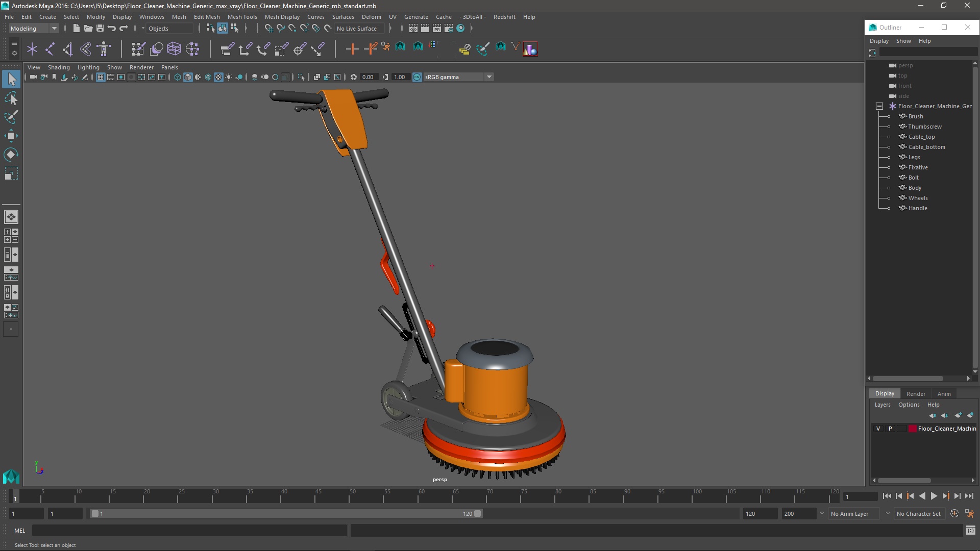
Task: Toggle Snap to curves
Action: pyautogui.click(x=281, y=29)
